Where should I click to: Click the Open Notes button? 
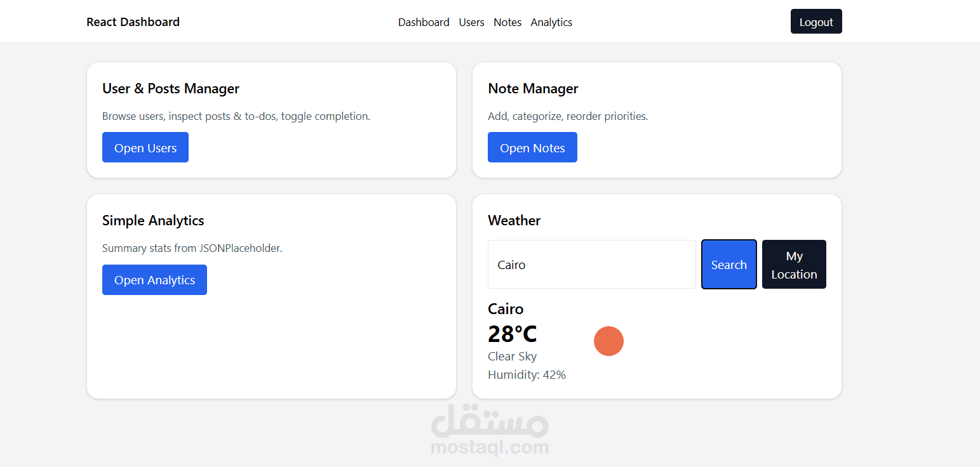coord(532,147)
